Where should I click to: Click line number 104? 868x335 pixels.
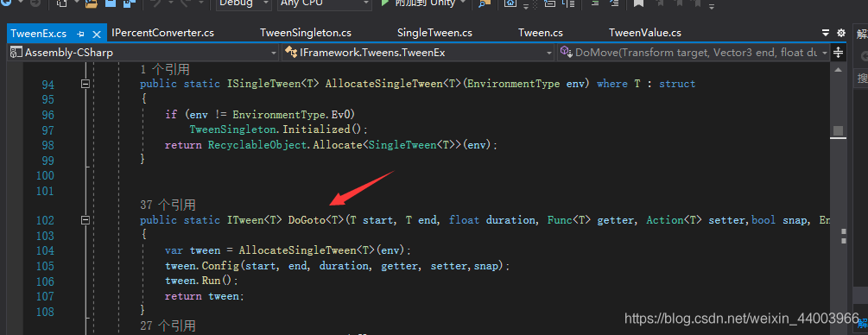click(x=45, y=251)
